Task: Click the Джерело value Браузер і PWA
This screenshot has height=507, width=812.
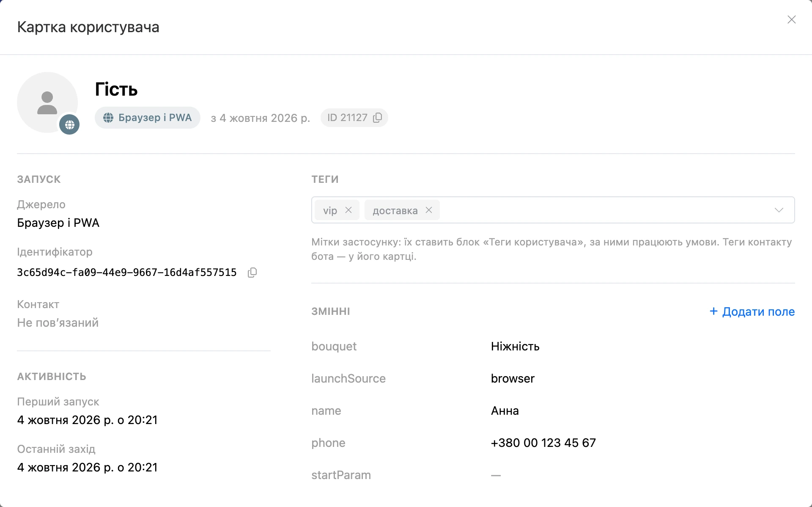Action: click(x=58, y=223)
